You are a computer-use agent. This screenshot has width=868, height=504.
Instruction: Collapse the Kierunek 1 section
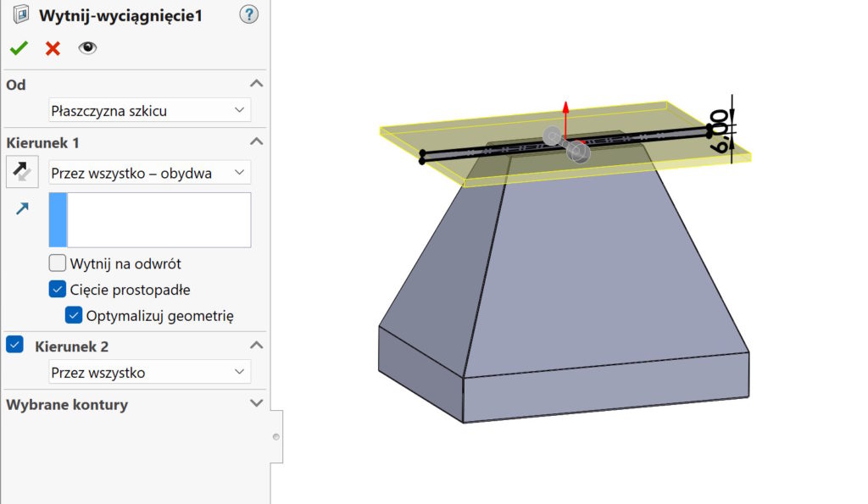coord(255,142)
